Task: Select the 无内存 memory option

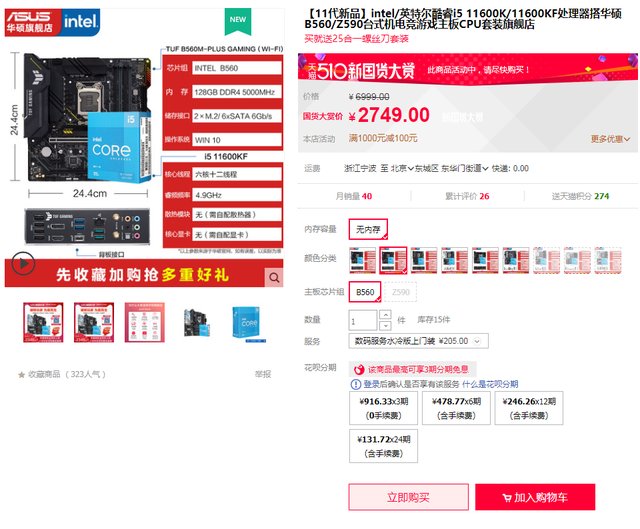Action: [368, 229]
